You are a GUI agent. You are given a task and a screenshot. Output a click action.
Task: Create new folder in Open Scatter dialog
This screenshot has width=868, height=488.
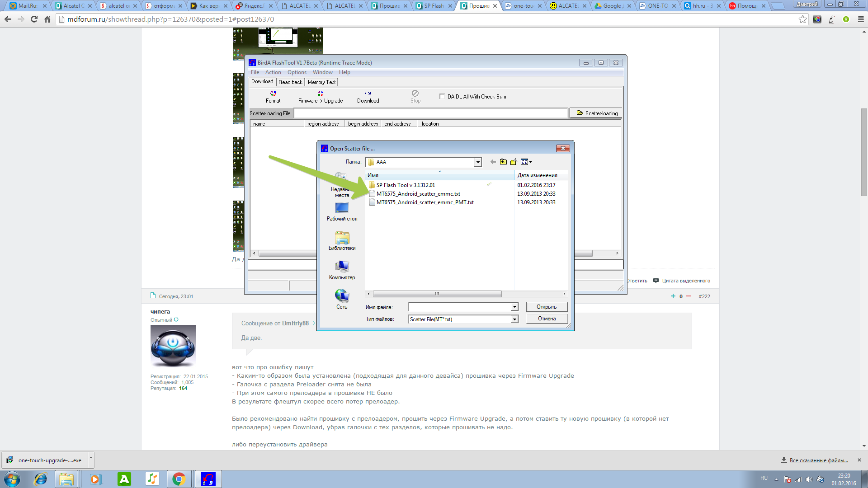tap(514, 162)
